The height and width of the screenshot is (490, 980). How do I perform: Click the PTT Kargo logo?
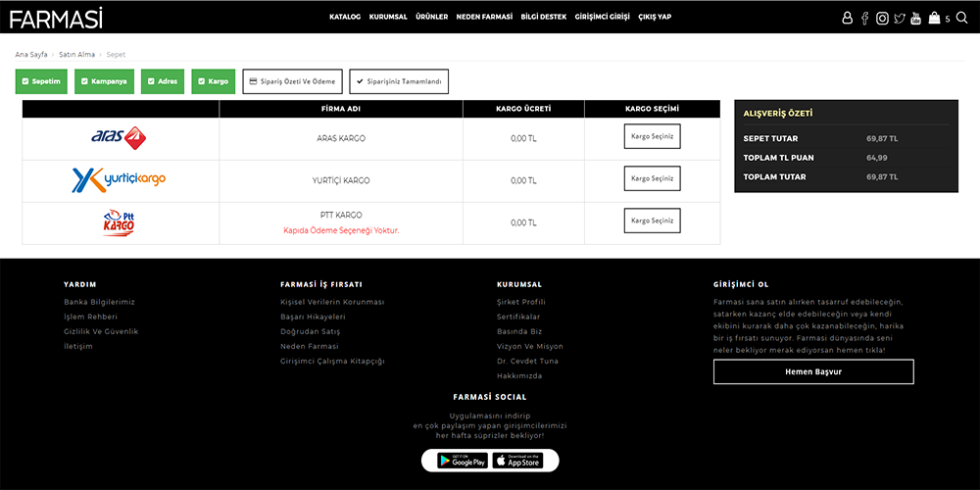click(x=119, y=222)
